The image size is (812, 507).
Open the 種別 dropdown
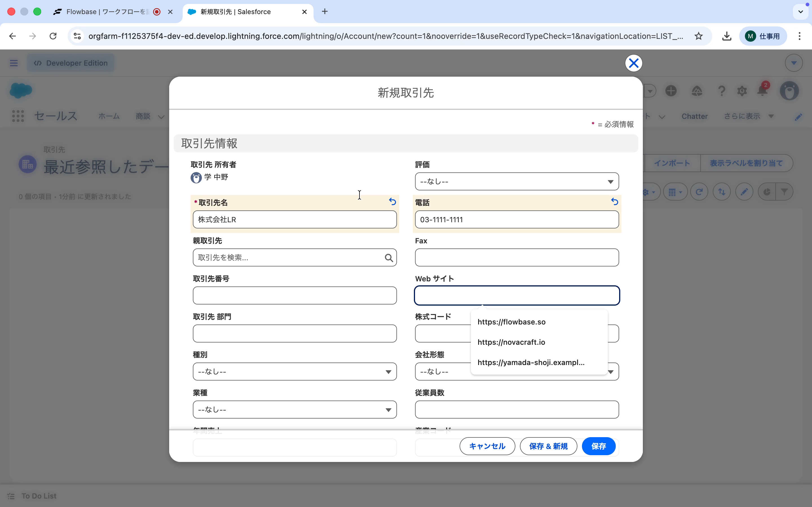click(x=294, y=372)
